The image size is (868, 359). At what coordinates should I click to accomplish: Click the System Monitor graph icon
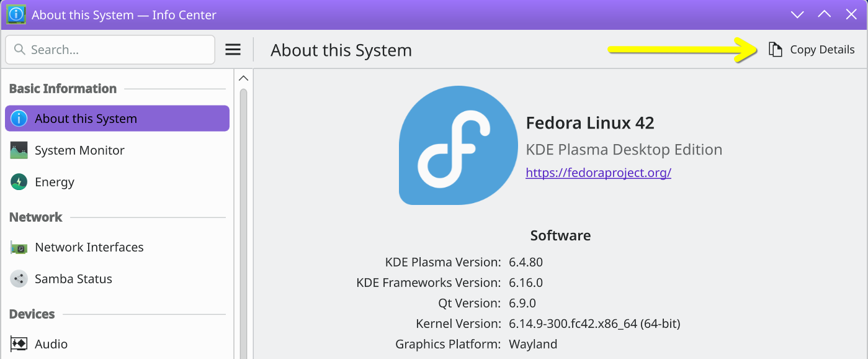tap(19, 150)
